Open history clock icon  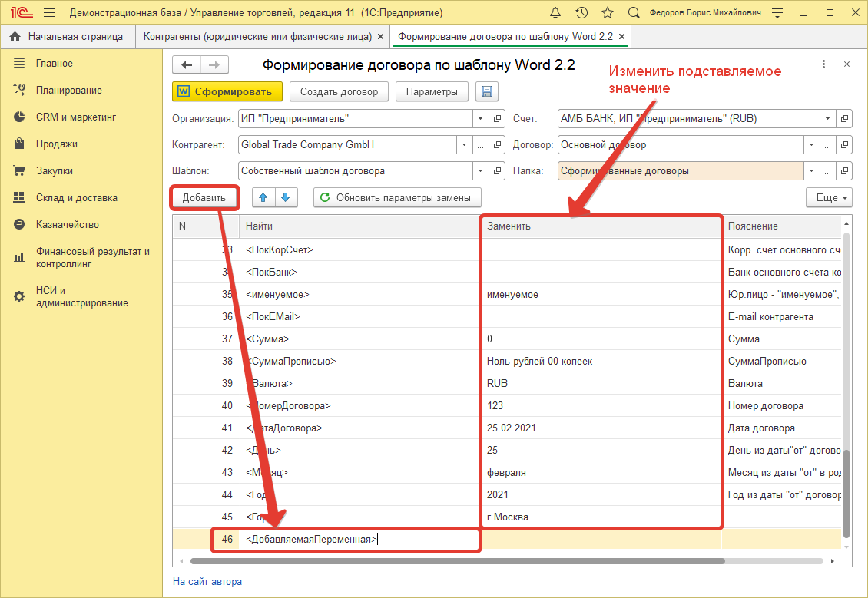point(581,13)
